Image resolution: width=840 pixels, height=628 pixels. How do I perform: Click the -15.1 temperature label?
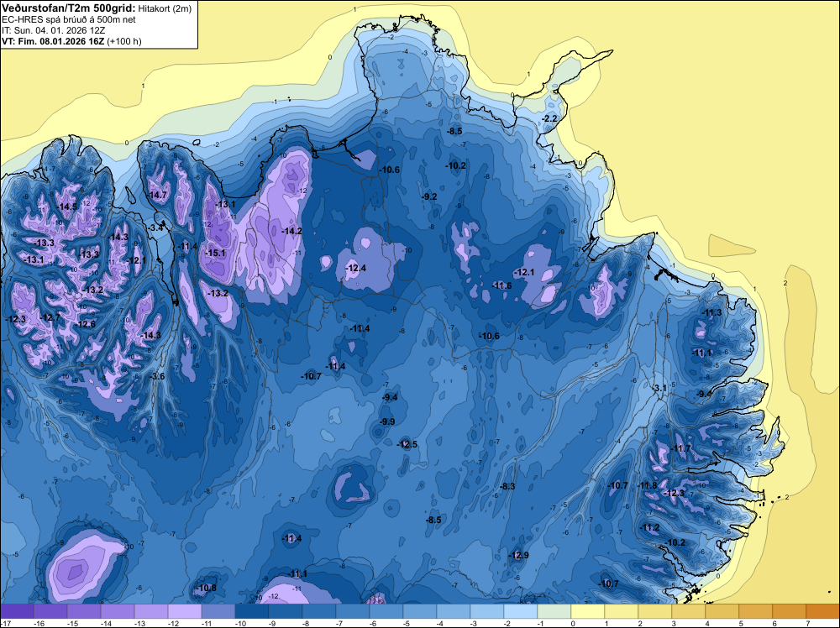pos(216,253)
